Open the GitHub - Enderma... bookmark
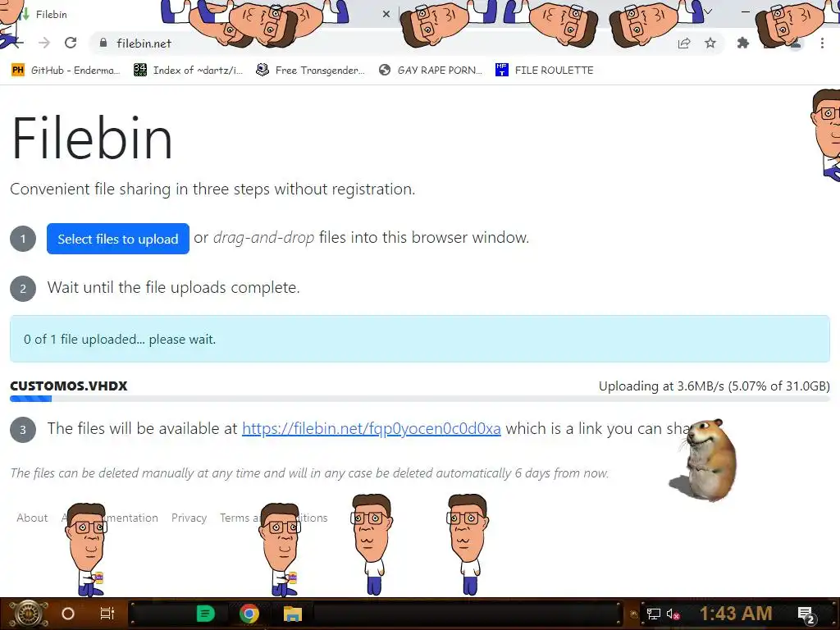840x630 pixels. point(66,71)
